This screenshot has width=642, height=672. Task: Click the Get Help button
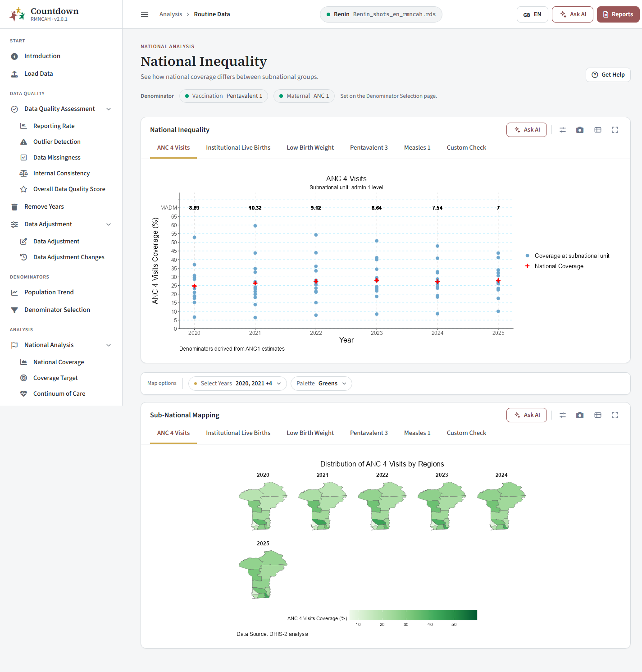608,75
